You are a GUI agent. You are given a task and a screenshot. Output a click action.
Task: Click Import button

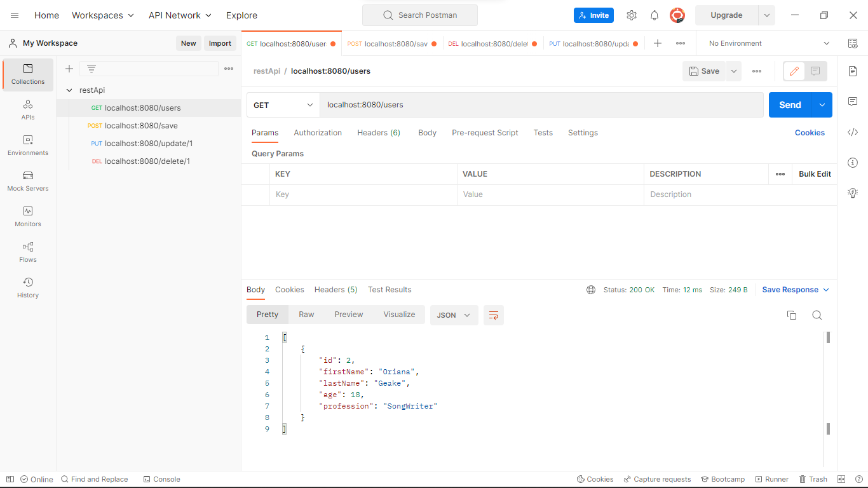click(220, 43)
